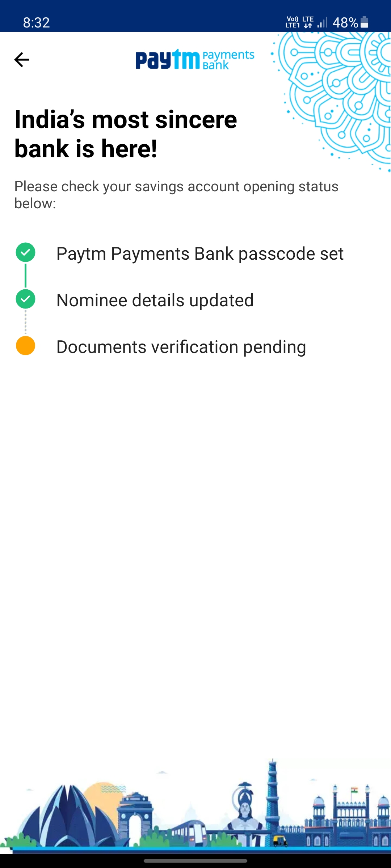The width and height of the screenshot is (391, 868).
Task: Tap the back arrow
Action: point(22,60)
